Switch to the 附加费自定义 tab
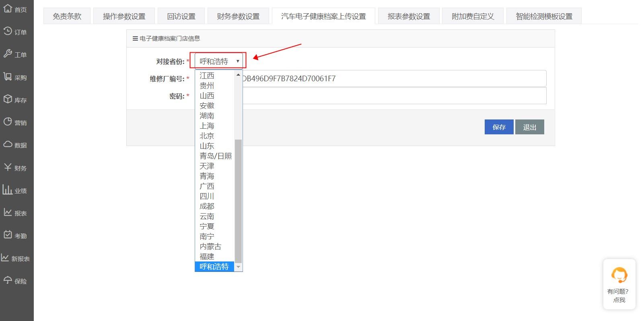The width and height of the screenshot is (644, 321). [x=473, y=16]
